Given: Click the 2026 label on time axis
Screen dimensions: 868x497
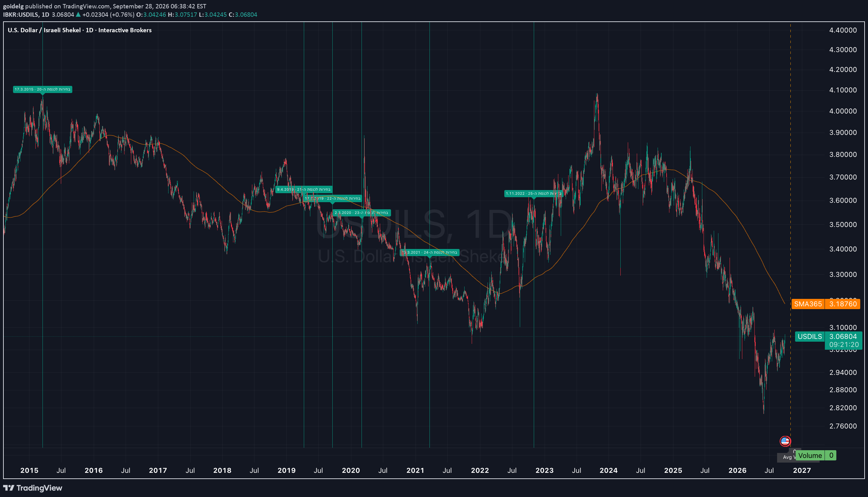Looking at the screenshot, I should [738, 470].
